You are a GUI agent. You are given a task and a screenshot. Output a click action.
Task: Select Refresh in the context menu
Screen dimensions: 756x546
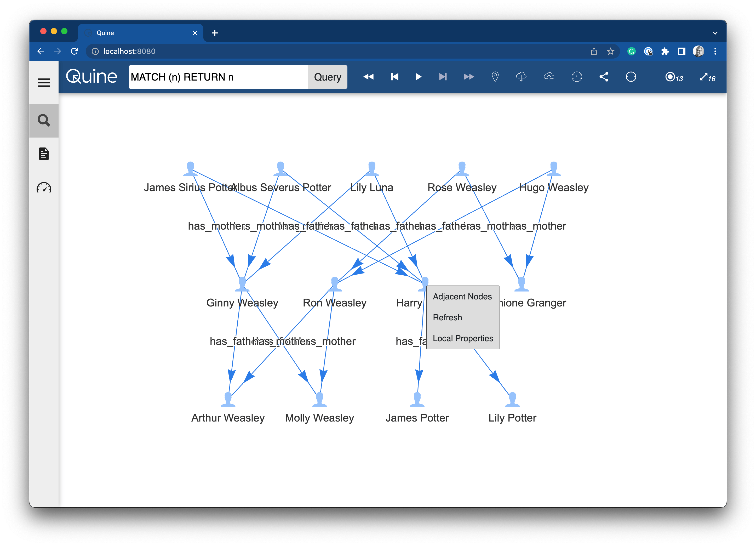447,317
